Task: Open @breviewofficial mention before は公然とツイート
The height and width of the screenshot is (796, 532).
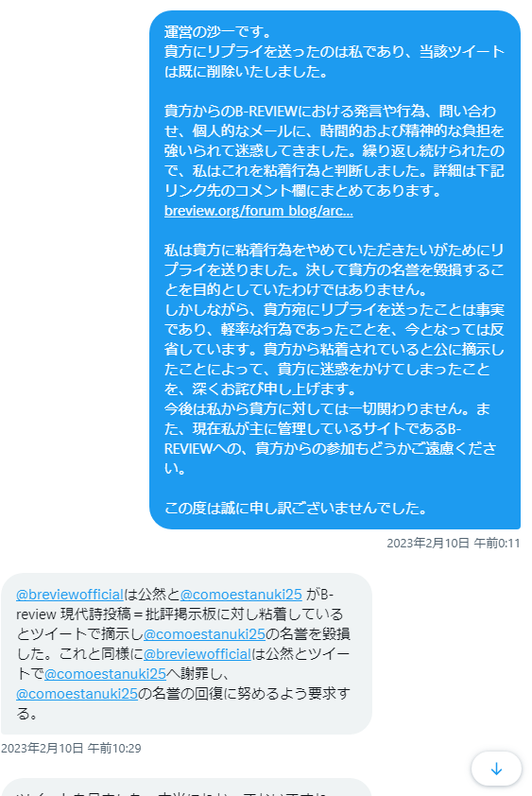Action: point(197,653)
